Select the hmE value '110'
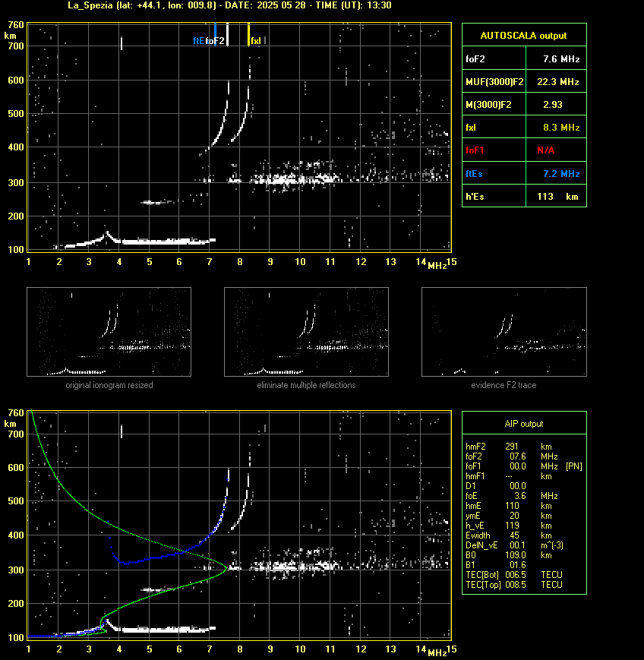The height and width of the screenshot is (660, 644). click(512, 506)
